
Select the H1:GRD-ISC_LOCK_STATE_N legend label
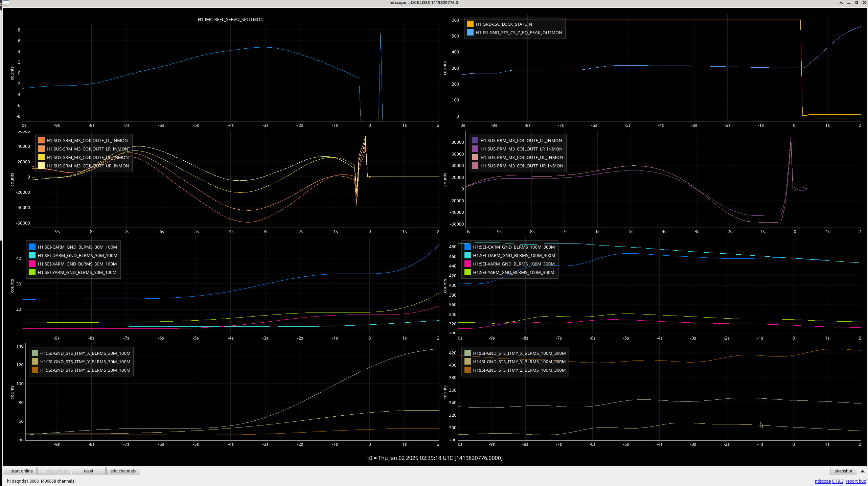(x=504, y=24)
